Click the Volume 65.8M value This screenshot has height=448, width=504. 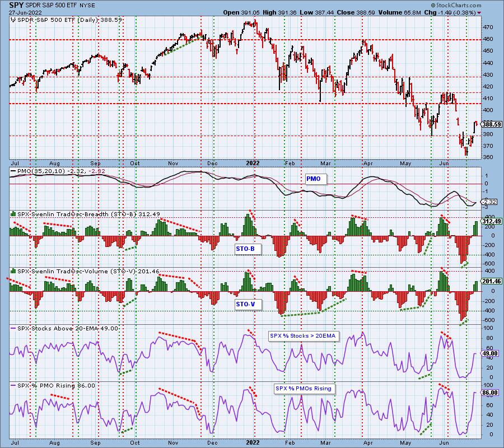(x=399, y=12)
